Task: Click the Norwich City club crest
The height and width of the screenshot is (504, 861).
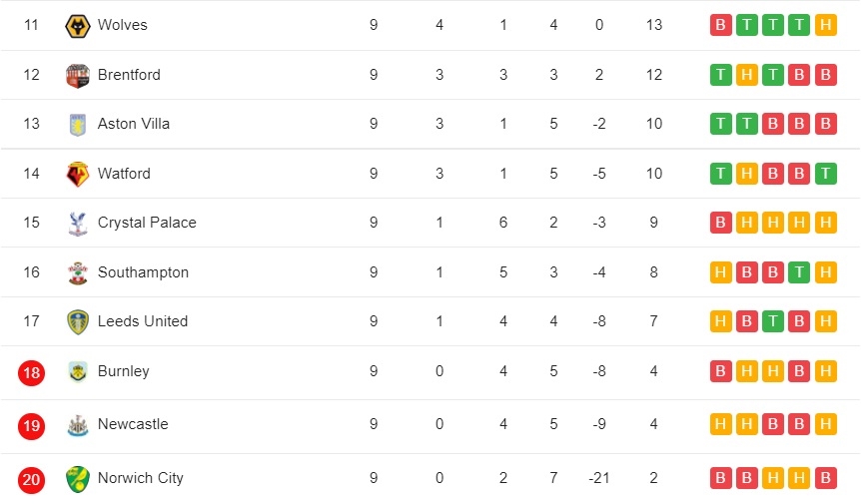Action: pyautogui.click(x=78, y=479)
